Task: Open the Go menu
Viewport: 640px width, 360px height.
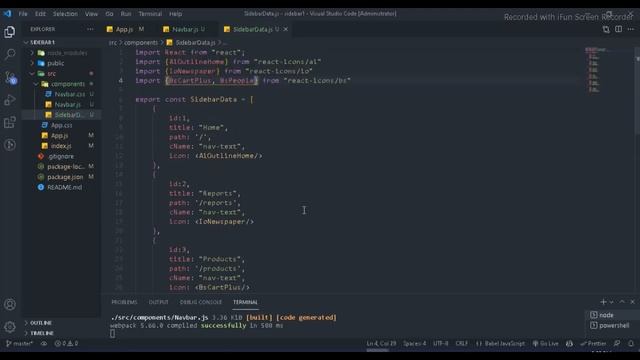Action: coord(109,14)
